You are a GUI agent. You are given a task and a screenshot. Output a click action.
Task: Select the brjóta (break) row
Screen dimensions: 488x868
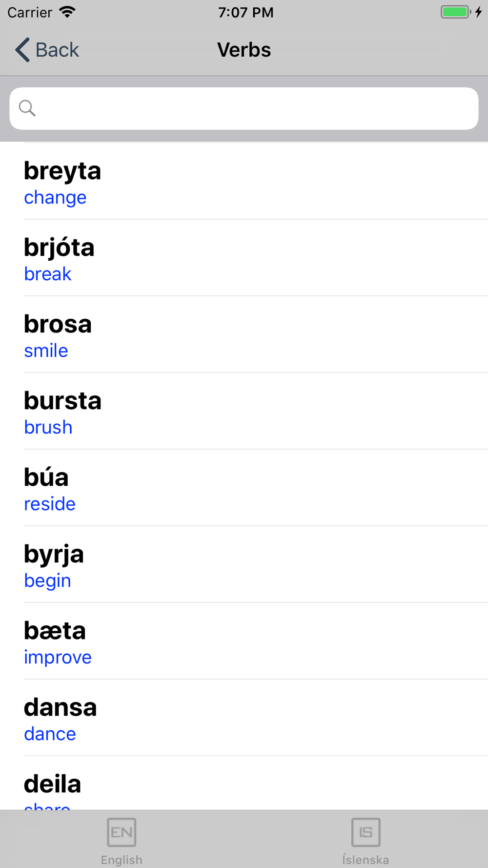click(244, 258)
